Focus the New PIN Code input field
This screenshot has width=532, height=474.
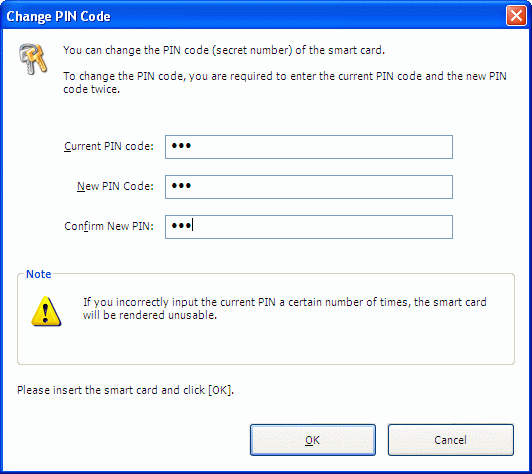(x=309, y=187)
